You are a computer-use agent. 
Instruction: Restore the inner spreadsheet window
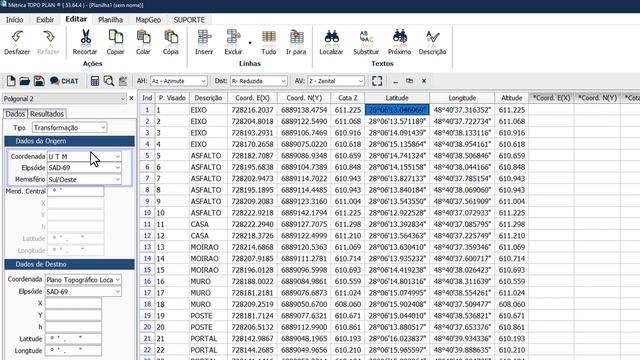point(409,81)
